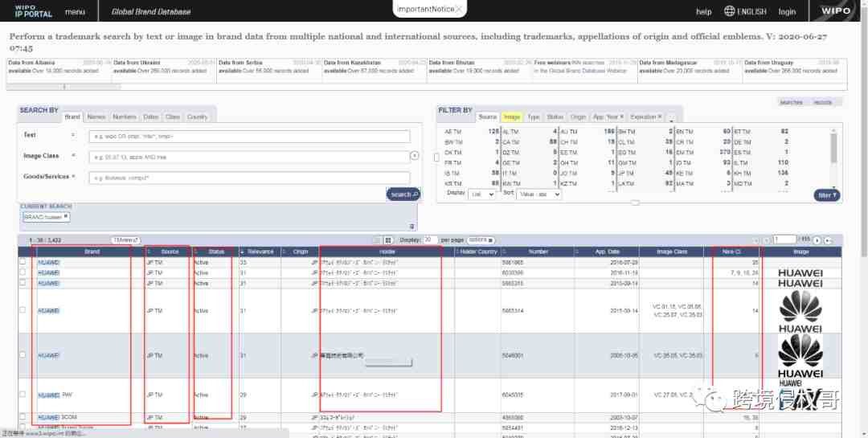This screenshot has width=868, height=438.
Task: Remove the App. Year filter tab
Action: click(621, 117)
